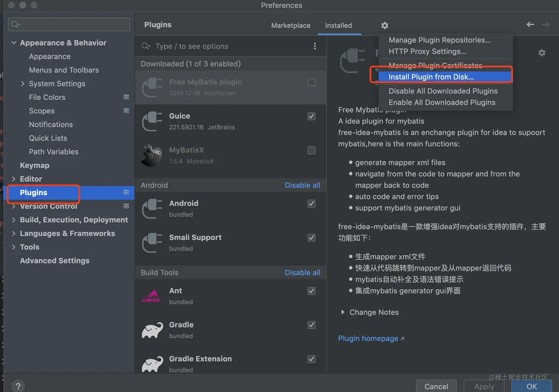Focus the settings search field

pyautogui.click(x=69, y=24)
